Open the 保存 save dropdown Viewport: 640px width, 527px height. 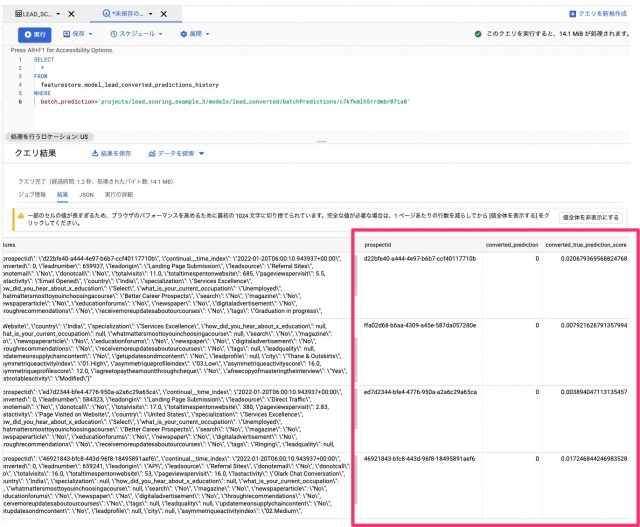pyautogui.click(x=78, y=34)
